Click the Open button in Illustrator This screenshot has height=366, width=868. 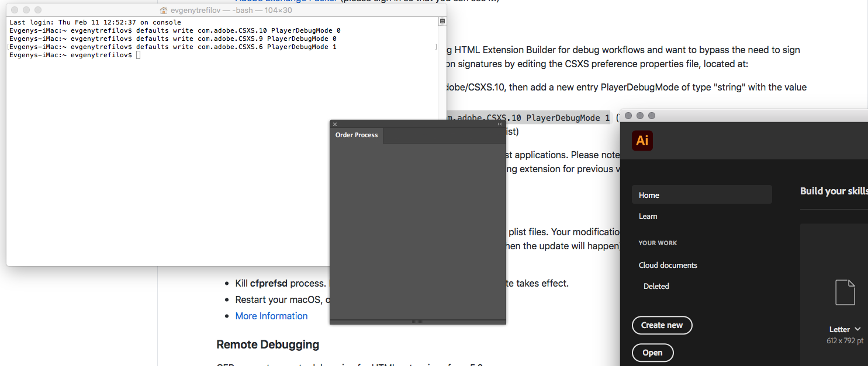[x=653, y=353]
